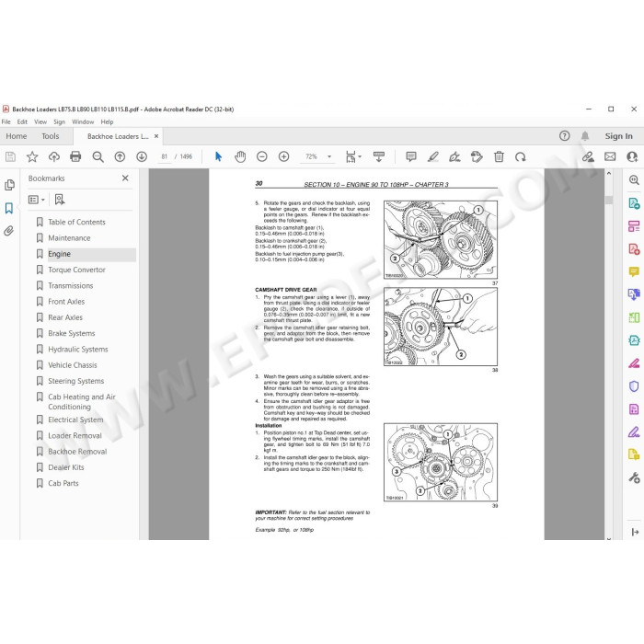Screen dimensions: 644x644
Task: Open the Hydraulic Systems bookmark
Action: click(78, 349)
